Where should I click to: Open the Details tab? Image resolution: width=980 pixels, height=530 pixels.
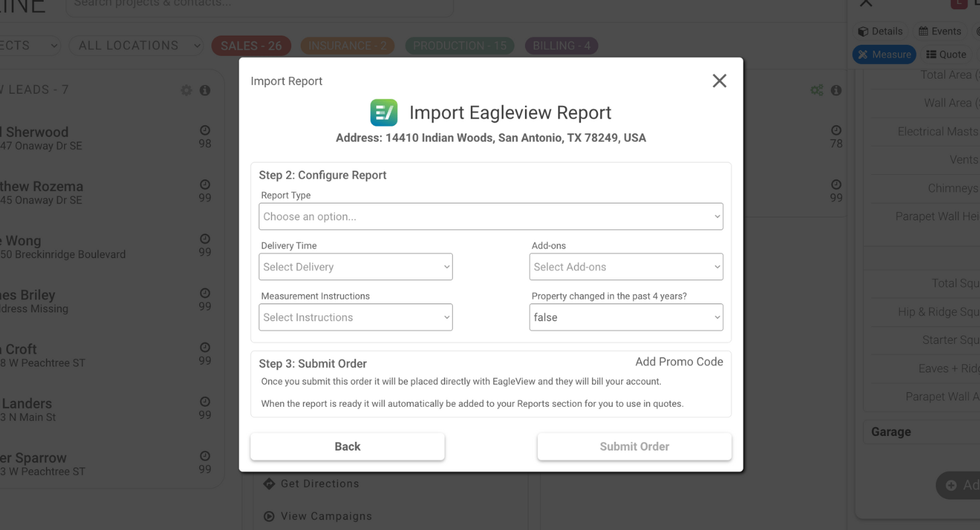[880, 31]
